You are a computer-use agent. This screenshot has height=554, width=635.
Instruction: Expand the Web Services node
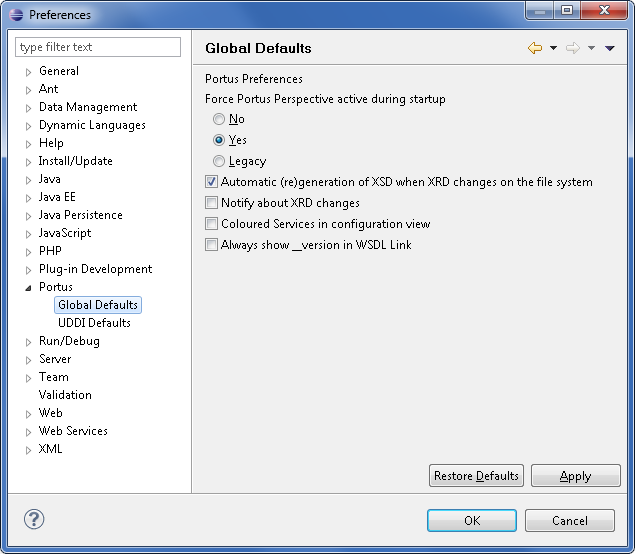pyautogui.click(x=28, y=432)
